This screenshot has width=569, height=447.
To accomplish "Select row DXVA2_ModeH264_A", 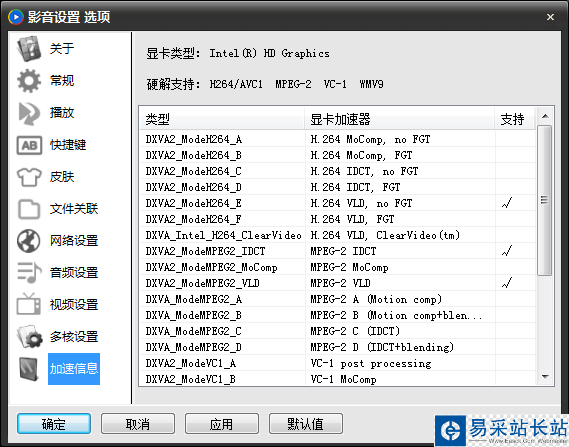I will click(x=337, y=139).
